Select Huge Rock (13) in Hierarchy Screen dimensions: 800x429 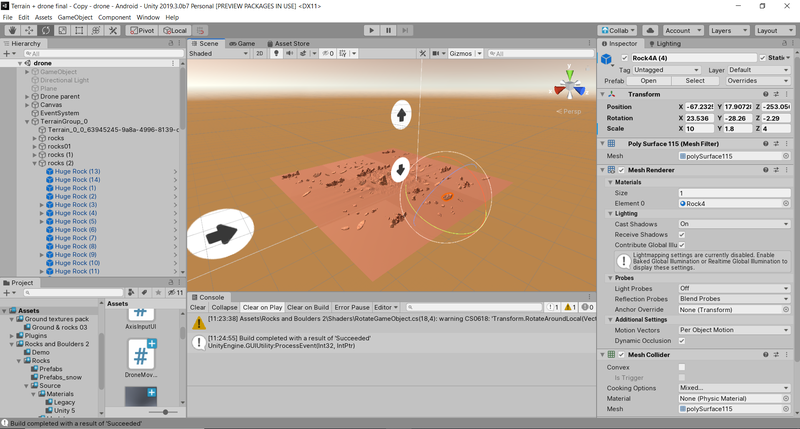78,172
